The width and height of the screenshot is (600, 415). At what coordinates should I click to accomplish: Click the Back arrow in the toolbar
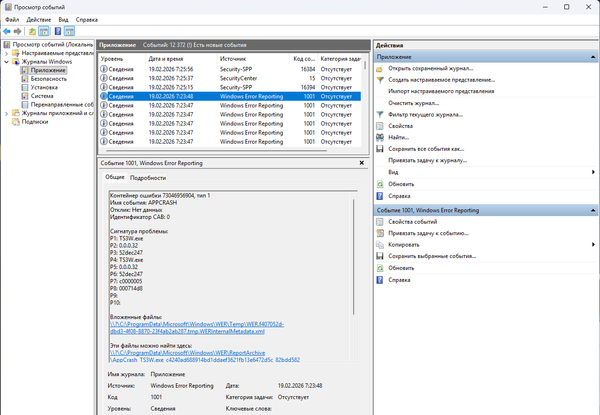(x=7, y=31)
